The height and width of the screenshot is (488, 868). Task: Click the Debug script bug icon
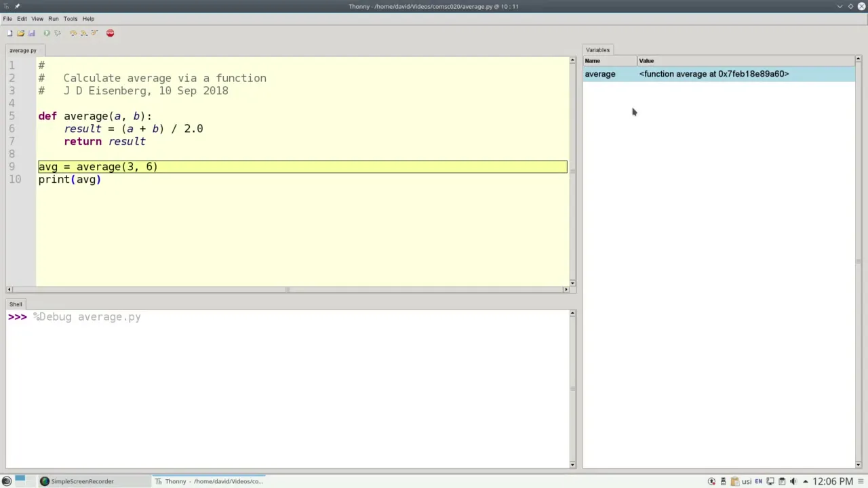tap(57, 33)
